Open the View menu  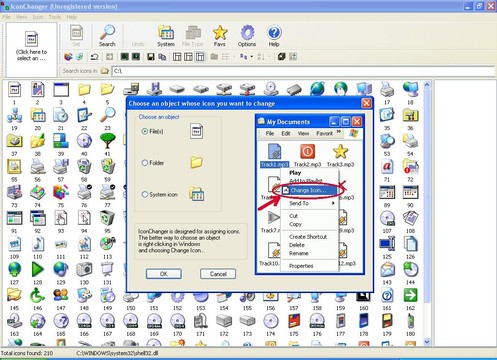pyautogui.click(x=21, y=17)
